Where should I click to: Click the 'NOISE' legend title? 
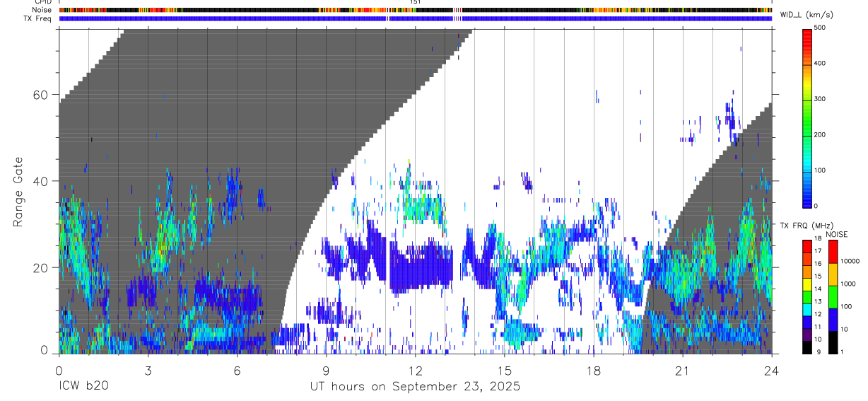pyautogui.click(x=836, y=234)
